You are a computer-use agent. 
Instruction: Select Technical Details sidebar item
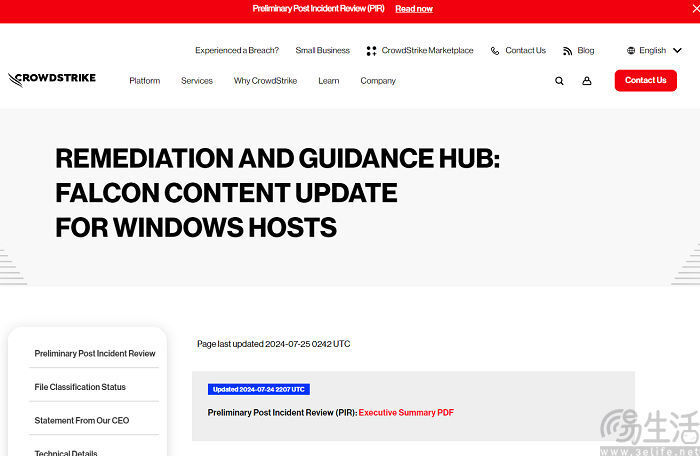tap(66, 452)
